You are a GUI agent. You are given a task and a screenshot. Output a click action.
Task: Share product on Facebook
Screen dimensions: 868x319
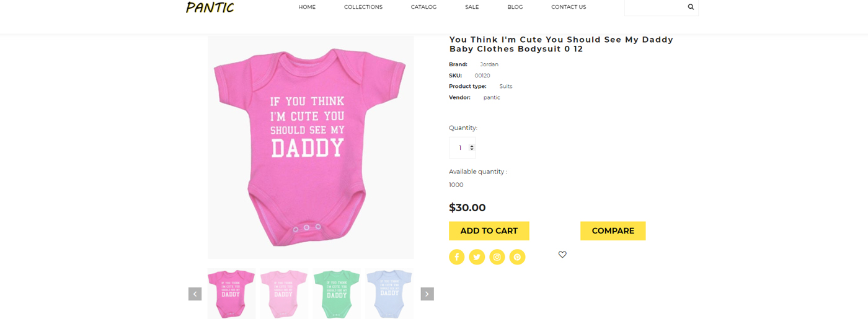[457, 257]
